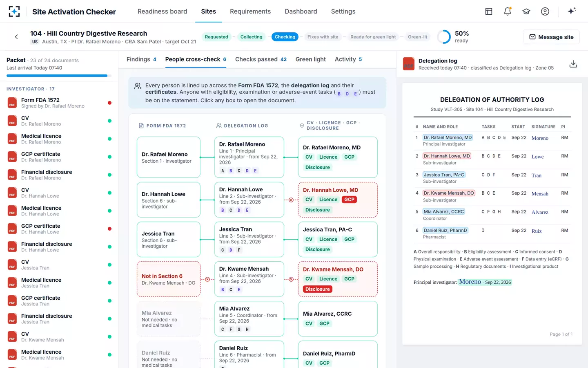Select the Fixes with site stage

click(x=323, y=37)
